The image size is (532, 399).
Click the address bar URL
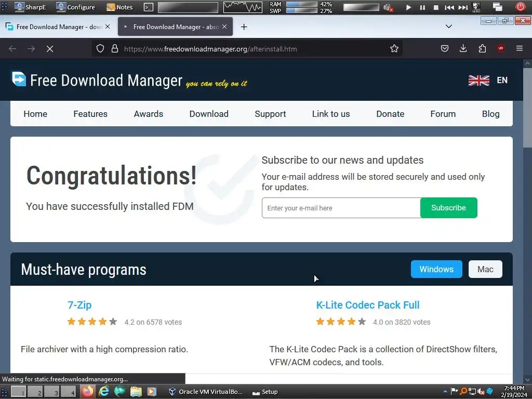(x=210, y=49)
